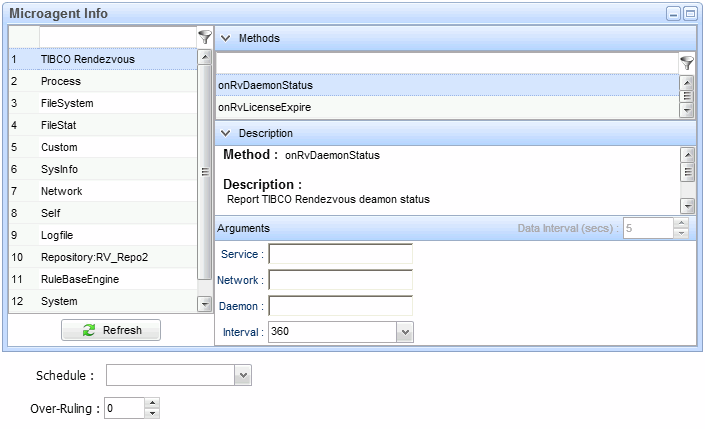Image resolution: width=705 pixels, height=429 pixels.
Task: Collapse the Description section
Action: tap(225, 133)
